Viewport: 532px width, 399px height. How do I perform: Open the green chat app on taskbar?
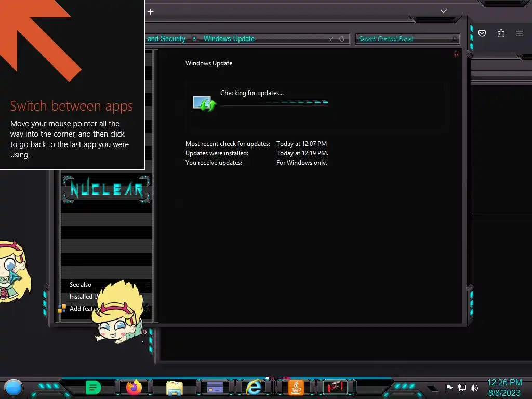(x=93, y=388)
